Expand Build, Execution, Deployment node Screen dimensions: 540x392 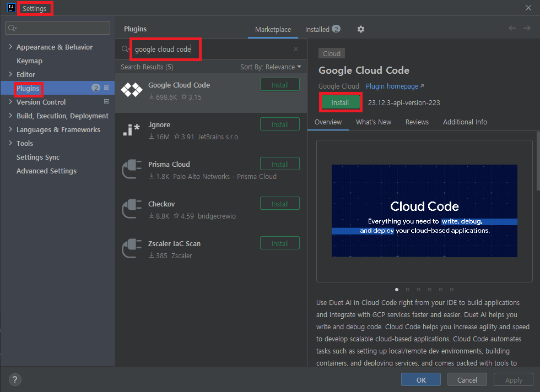pos(10,115)
